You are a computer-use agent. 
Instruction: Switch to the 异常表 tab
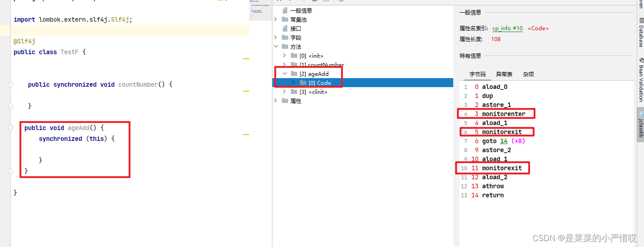(x=504, y=74)
